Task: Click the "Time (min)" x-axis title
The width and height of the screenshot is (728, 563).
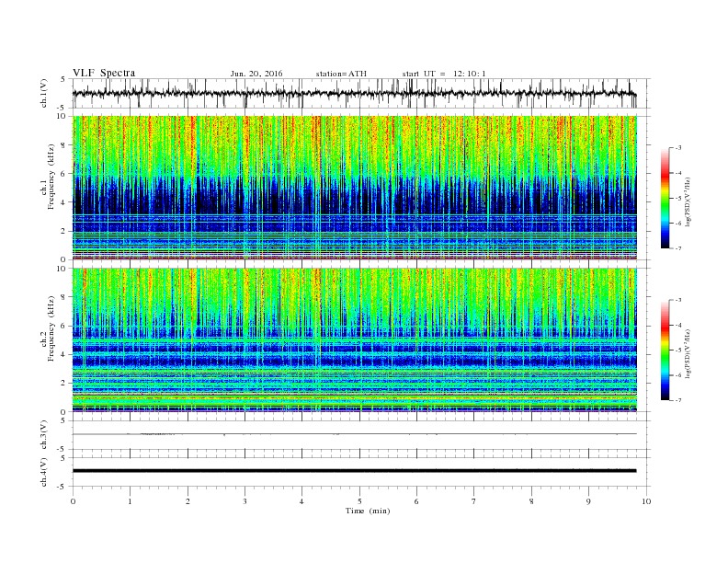Action: 368,511
